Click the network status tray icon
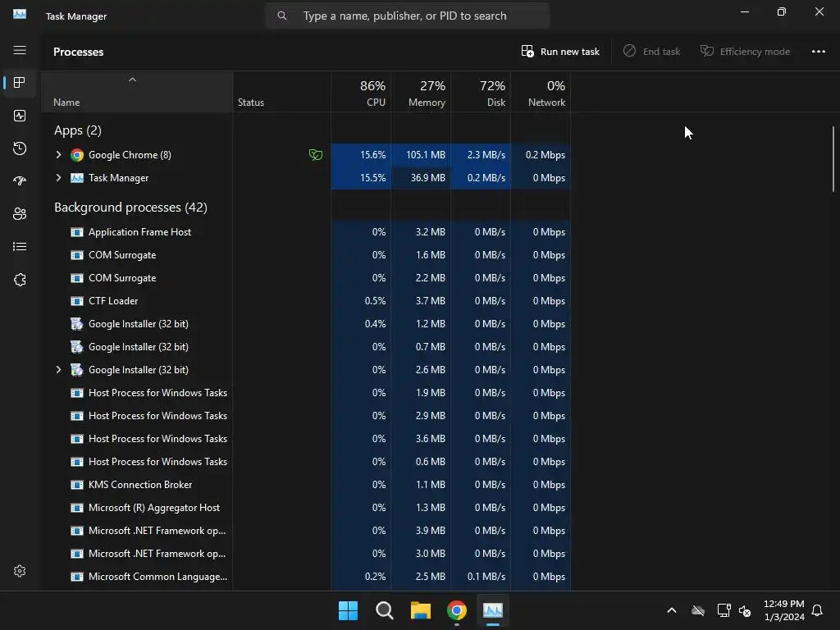 click(724, 610)
